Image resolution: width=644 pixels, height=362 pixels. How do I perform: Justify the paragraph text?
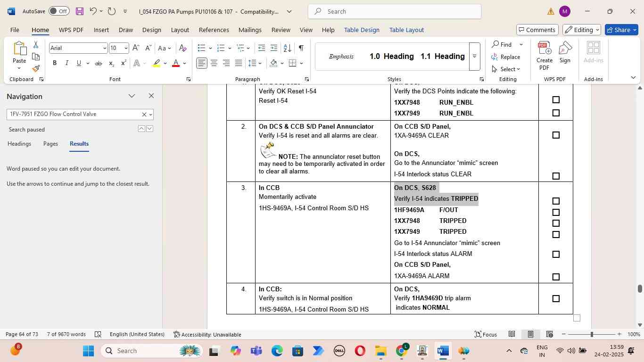[239, 63]
